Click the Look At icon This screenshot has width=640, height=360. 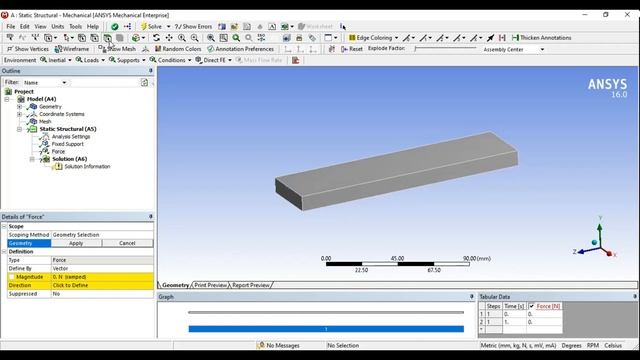pos(287,38)
